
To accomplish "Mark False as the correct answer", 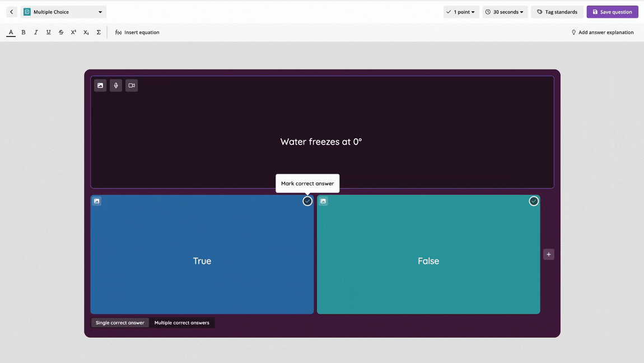I will click(534, 201).
